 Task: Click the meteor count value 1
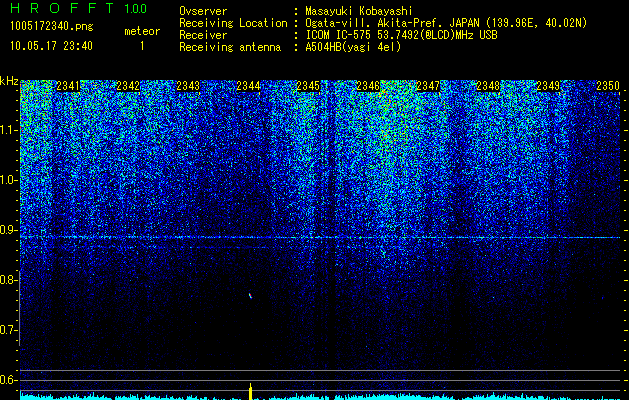click(x=142, y=46)
